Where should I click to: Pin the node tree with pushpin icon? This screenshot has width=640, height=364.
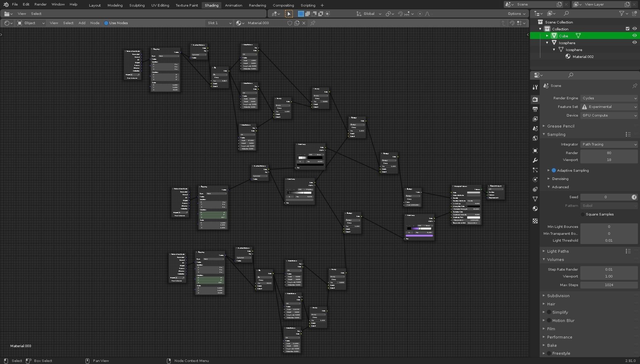click(313, 23)
